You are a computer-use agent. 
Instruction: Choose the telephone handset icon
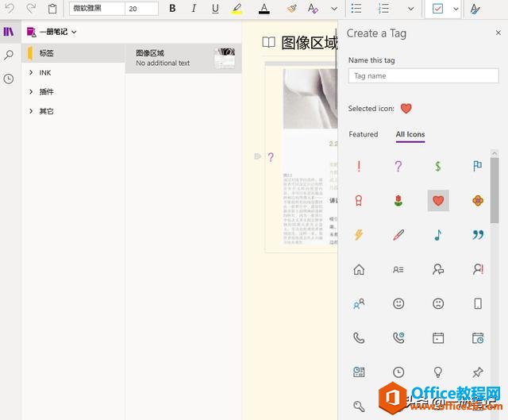pos(359,338)
